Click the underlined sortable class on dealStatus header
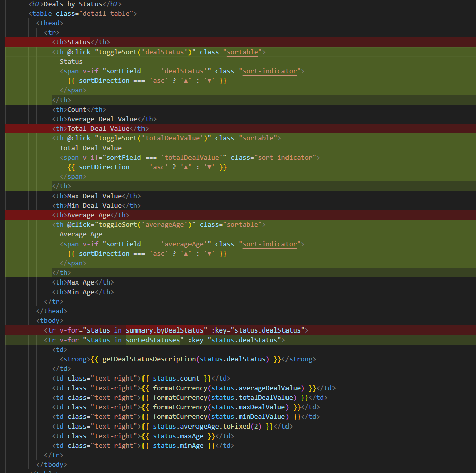Image resolution: width=476 pixels, height=473 pixels. click(242, 52)
